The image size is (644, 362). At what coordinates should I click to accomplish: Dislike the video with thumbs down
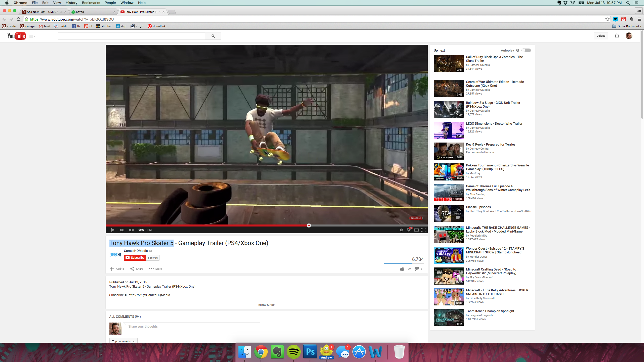click(x=417, y=269)
